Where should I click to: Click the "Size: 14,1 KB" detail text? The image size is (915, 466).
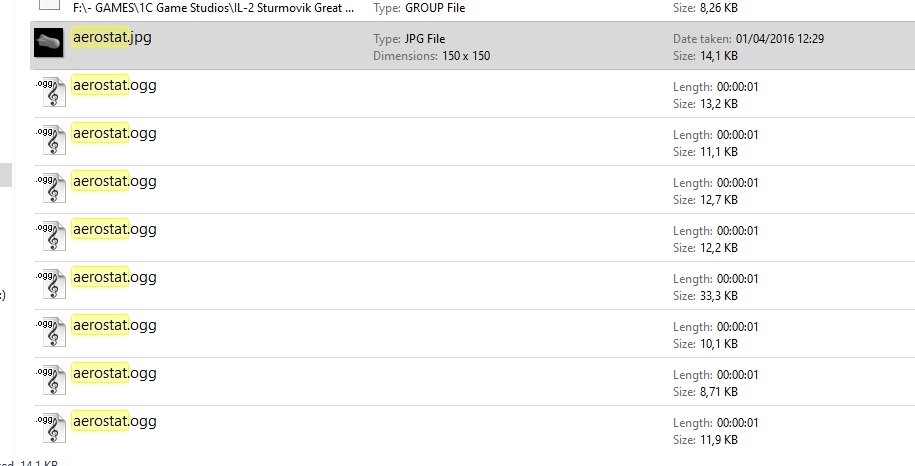tap(705, 56)
